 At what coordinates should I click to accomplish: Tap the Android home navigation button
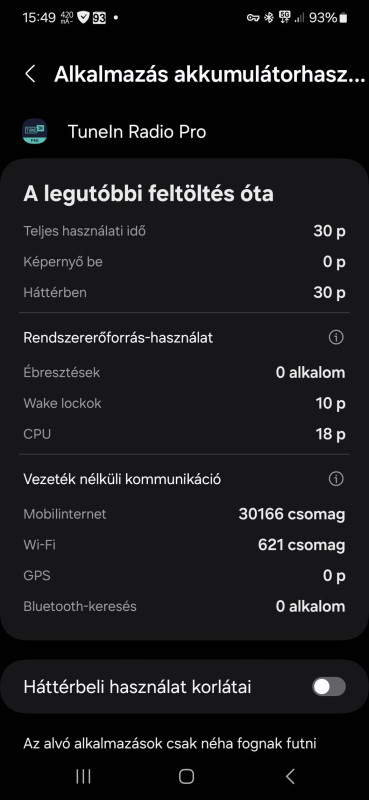[x=186, y=776]
